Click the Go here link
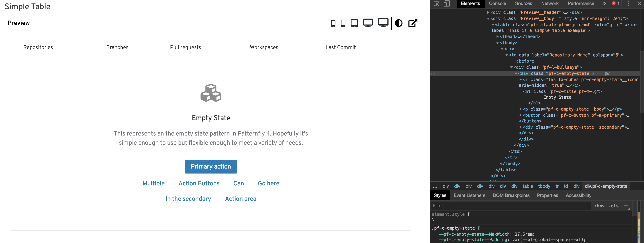The width and height of the screenshot is (644, 243). coord(268,183)
